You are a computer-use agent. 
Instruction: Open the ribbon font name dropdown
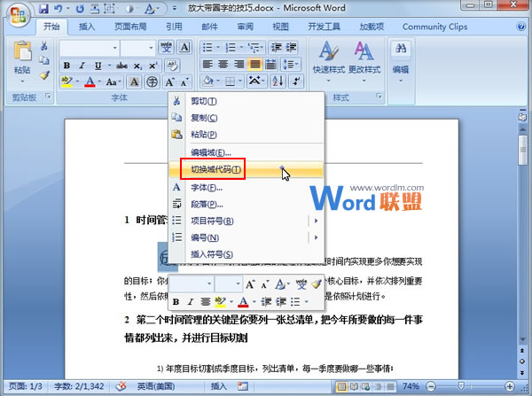point(115,48)
